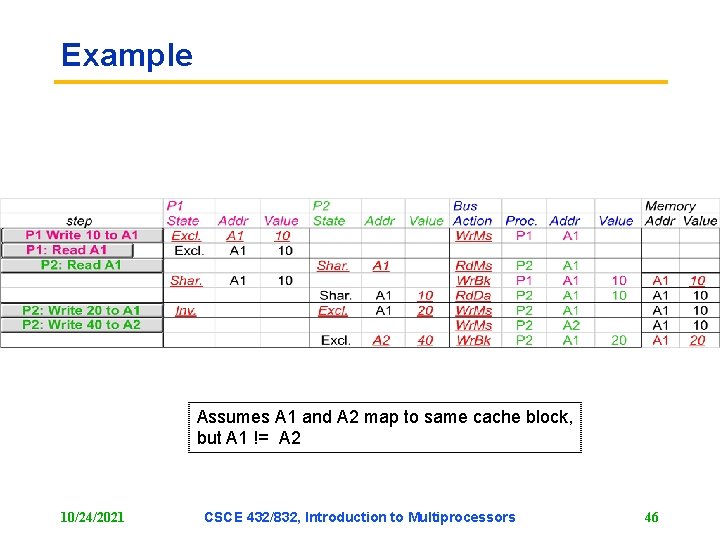Click the 'Action' column header under Bus
The width and height of the screenshot is (720, 540).
pos(472,221)
